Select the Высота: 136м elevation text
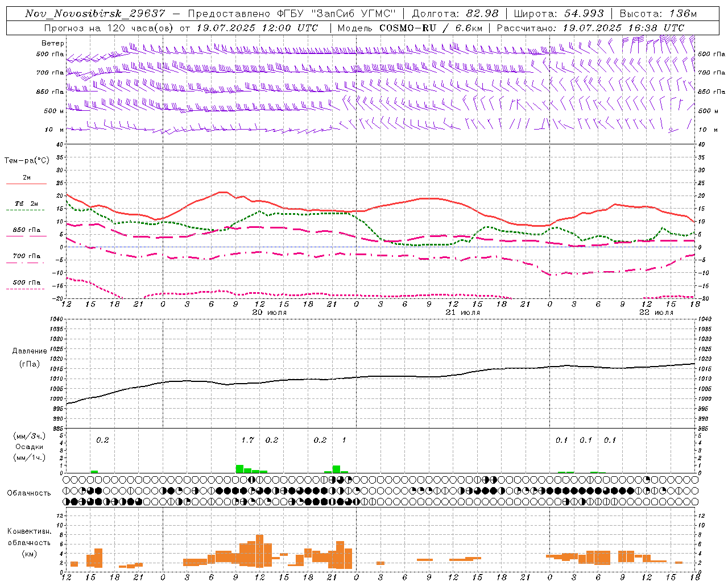The height and width of the screenshot is (582, 728). (x=658, y=14)
